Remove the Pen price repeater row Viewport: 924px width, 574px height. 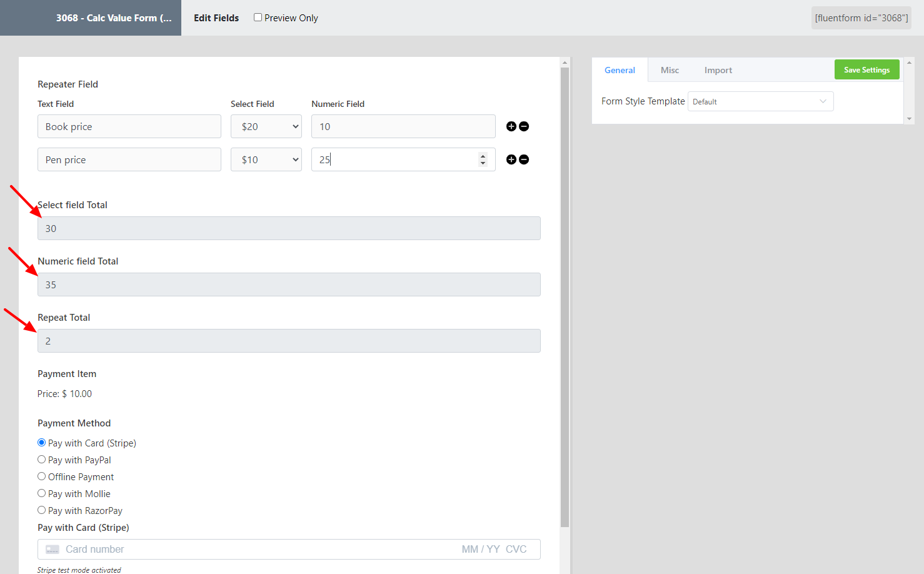tap(525, 159)
